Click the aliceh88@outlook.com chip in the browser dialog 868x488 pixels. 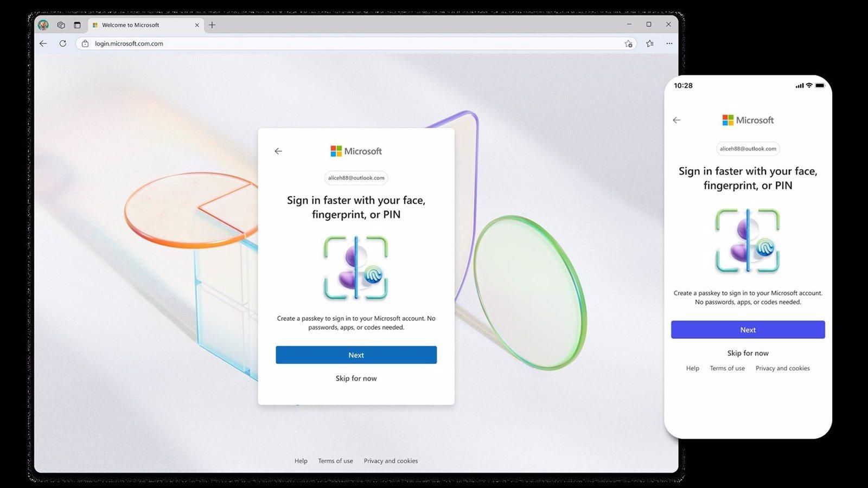tap(356, 178)
